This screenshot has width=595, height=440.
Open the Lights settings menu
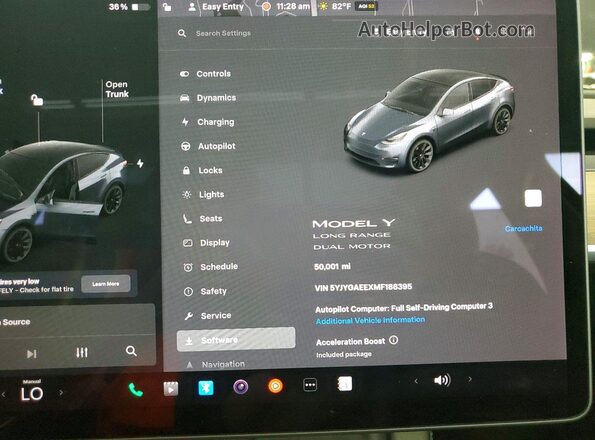(203, 195)
